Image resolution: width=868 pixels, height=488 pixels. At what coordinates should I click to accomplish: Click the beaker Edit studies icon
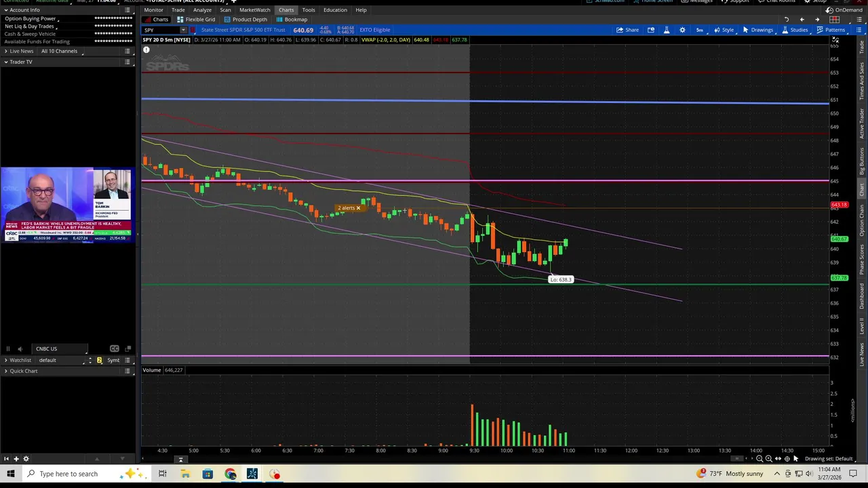pos(667,30)
